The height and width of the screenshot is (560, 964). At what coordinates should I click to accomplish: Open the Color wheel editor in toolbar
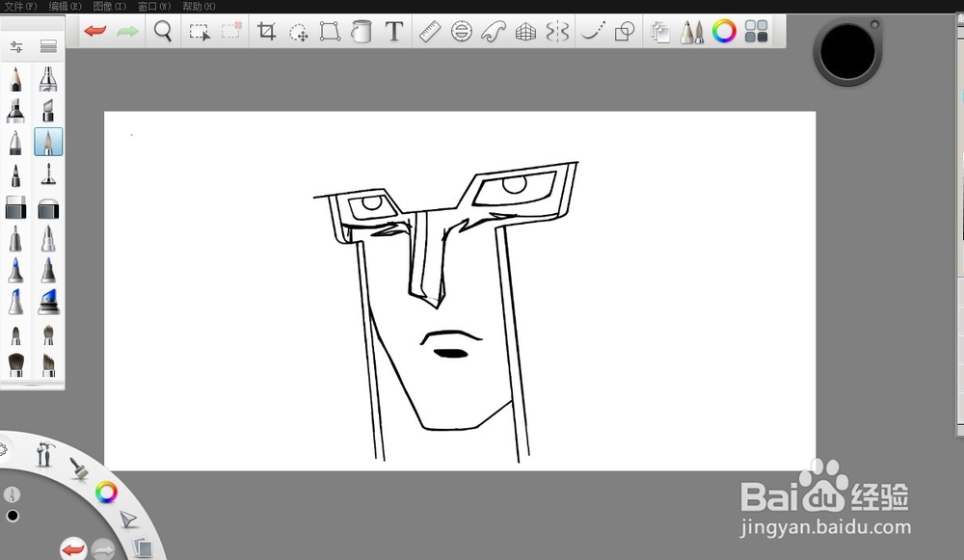pos(724,31)
